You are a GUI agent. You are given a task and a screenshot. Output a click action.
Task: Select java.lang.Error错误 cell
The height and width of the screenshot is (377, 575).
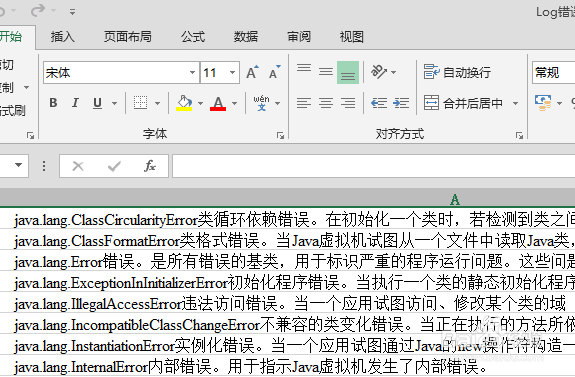288,261
